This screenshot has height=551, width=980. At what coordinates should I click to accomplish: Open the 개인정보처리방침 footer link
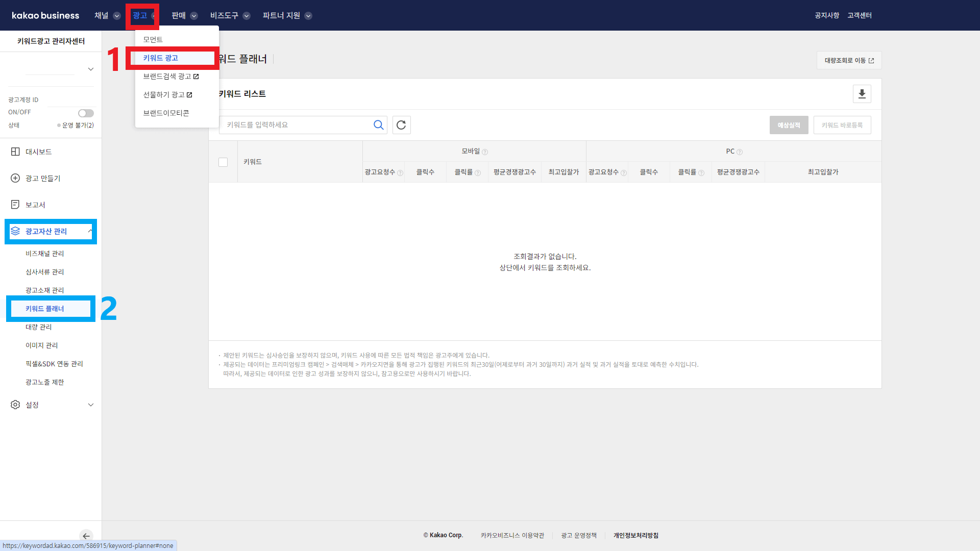pyautogui.click(x=635, y=535)
